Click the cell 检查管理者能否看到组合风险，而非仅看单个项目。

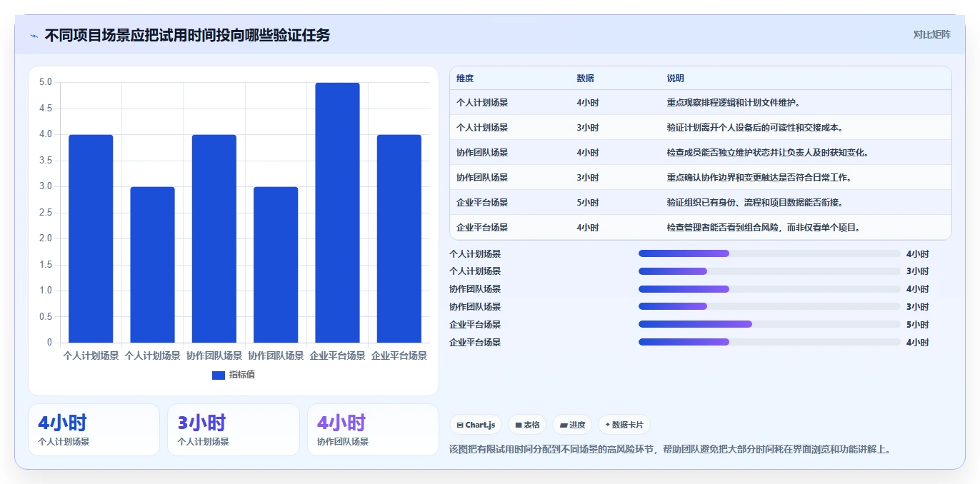pos(764,228)
